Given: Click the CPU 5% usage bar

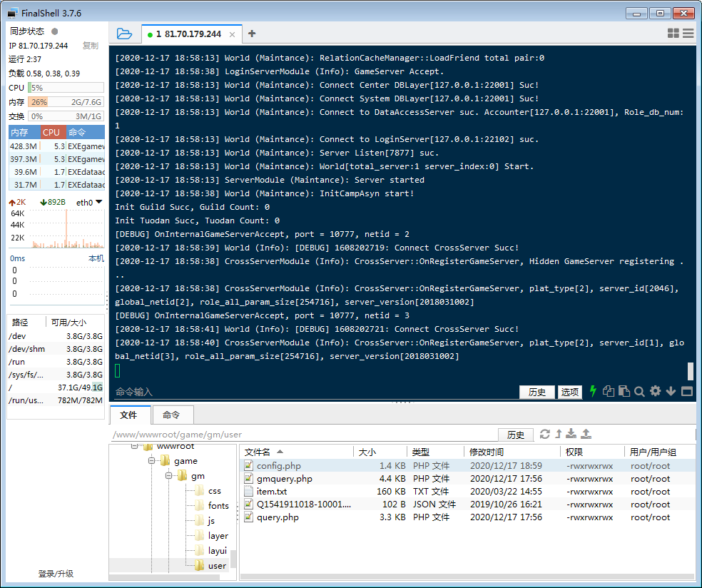Looking at the screenshot, I should pyautogui.click(x=66, y=87).
